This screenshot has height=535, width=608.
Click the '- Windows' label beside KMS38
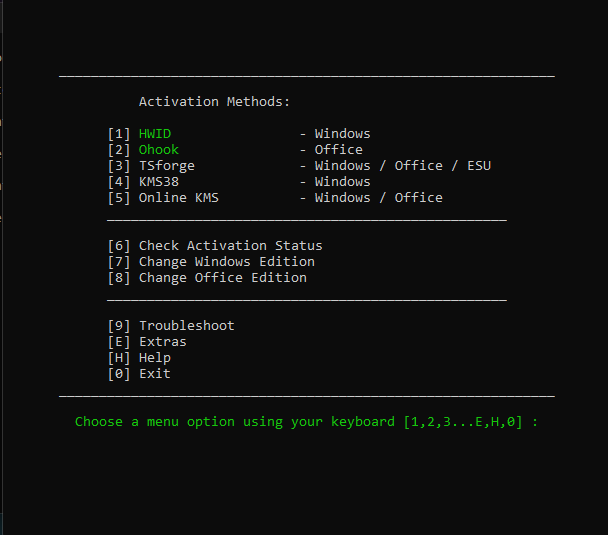coord(335,182)
